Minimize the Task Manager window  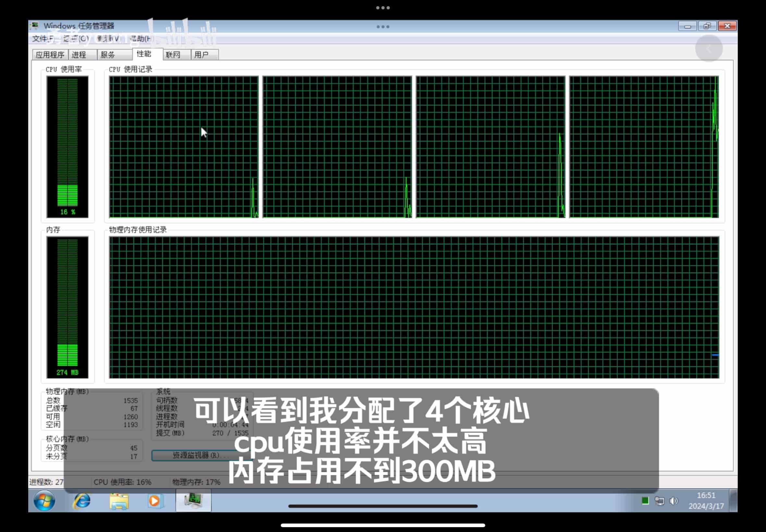[x=687, y=26]
